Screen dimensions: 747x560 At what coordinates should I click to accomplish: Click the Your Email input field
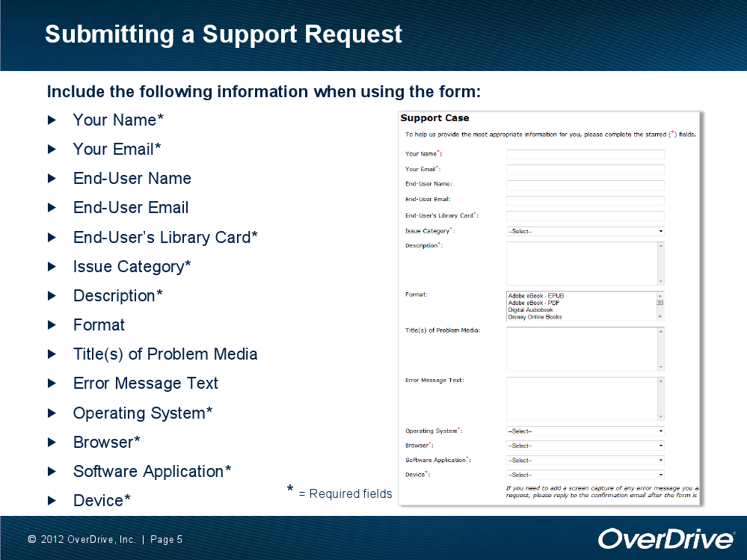coord(585,170)
